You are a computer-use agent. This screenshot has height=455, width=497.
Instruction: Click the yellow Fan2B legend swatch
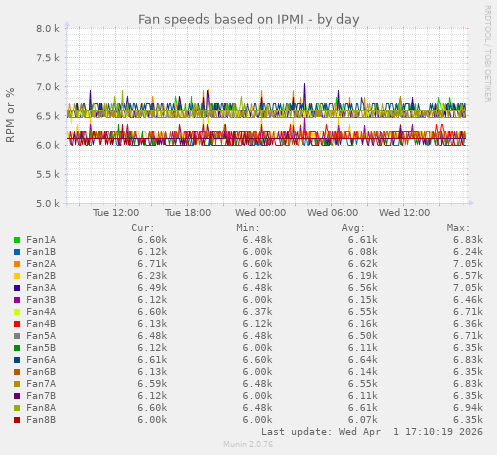coord(17,276)
